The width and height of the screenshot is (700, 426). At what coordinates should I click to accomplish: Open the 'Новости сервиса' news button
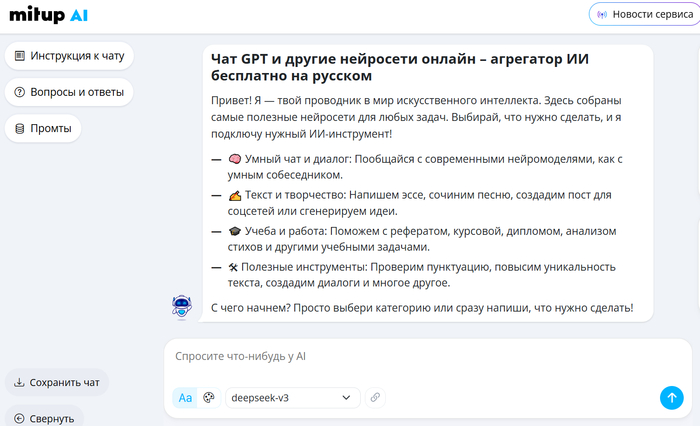tap(643, 15)
